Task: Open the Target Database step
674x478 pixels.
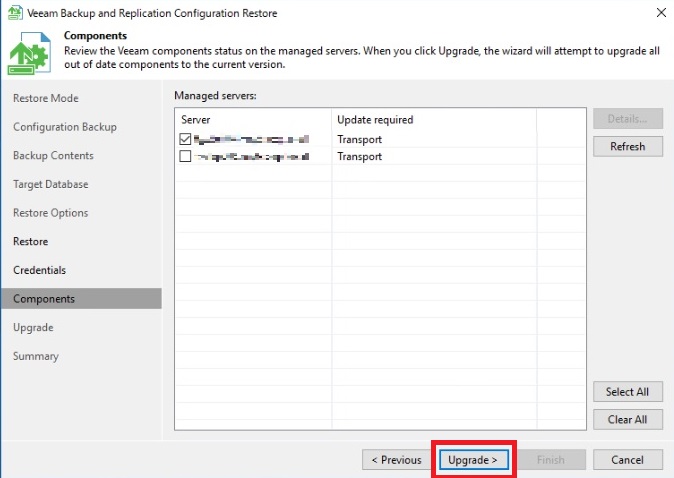Action: 51,184
